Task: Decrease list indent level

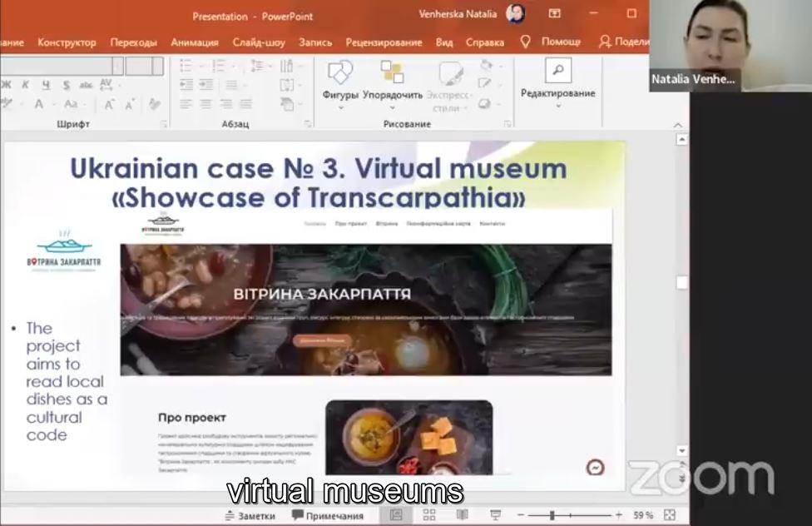Action: coord(186,84)
